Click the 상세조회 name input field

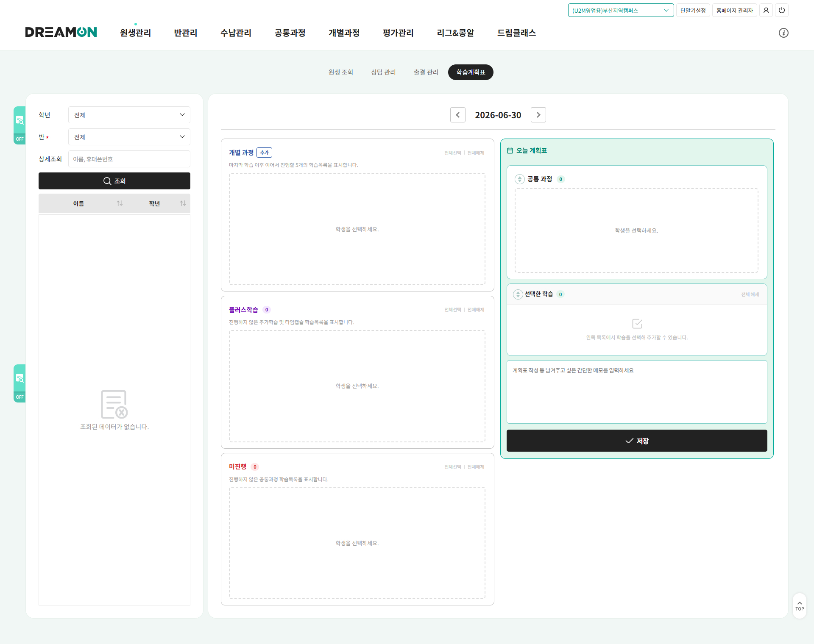tap(129, 159)
